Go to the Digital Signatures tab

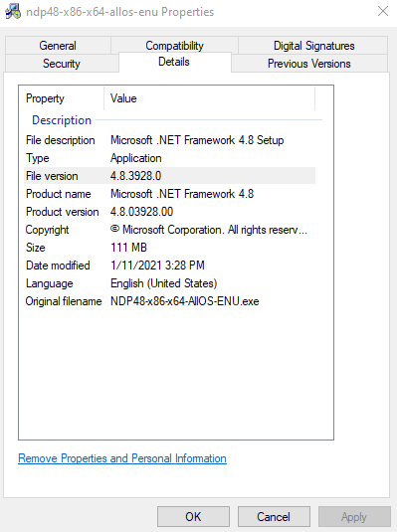tap(313, 46)
